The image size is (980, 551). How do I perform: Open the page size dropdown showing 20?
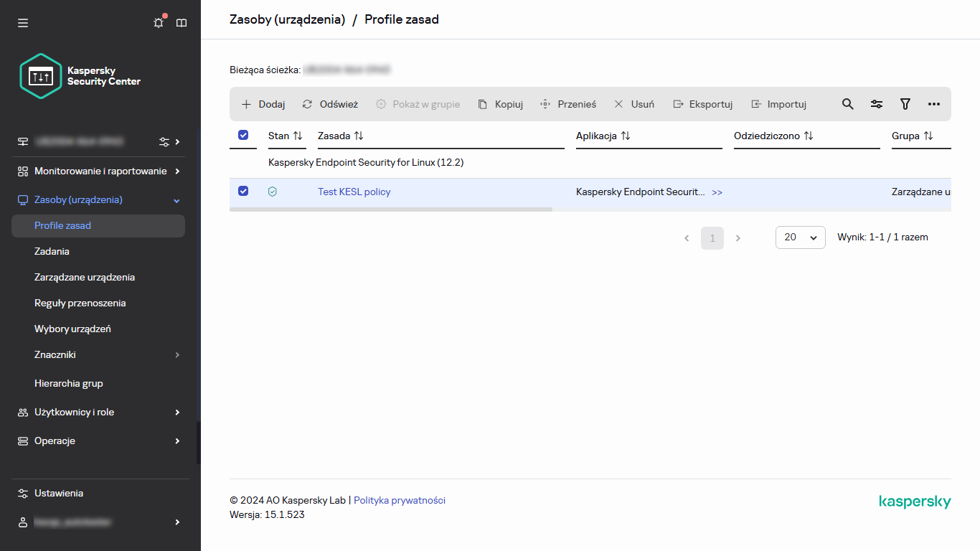[799, 237]
